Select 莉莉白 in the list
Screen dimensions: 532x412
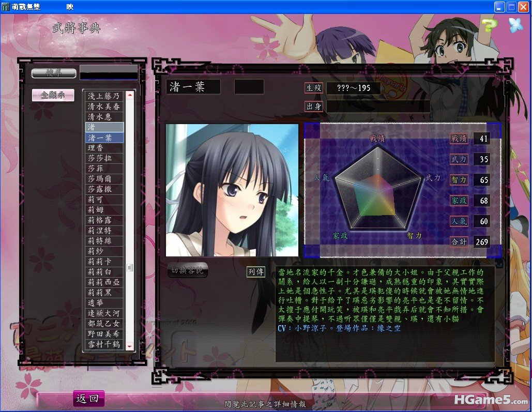tap(104, 272)
